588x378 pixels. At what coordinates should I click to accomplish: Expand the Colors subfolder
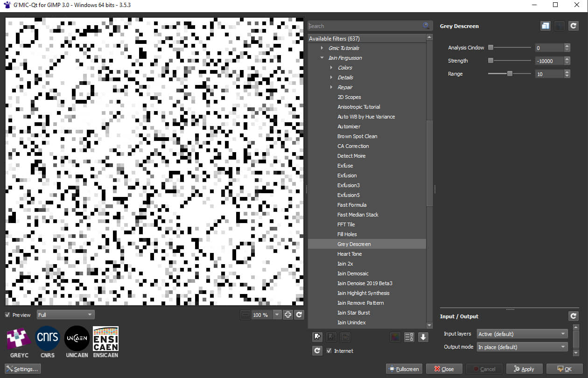[x=331, y=68]
